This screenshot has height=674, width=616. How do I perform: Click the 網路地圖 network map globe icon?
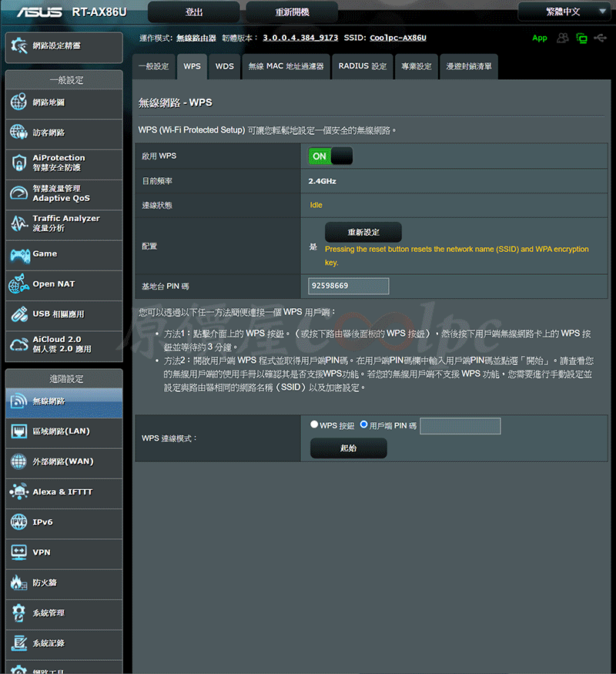[x=19, y=102]
